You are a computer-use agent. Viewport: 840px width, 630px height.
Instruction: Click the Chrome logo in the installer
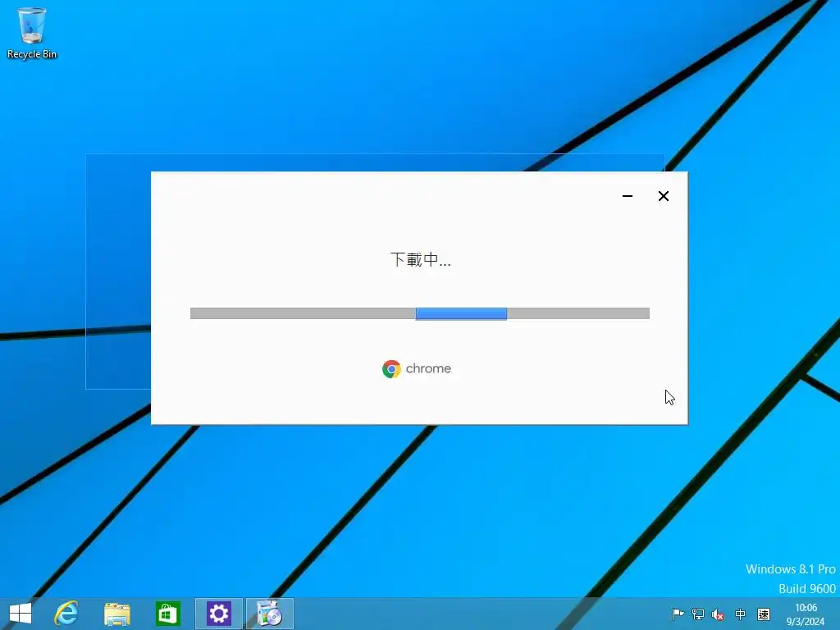tap(391, 368)
